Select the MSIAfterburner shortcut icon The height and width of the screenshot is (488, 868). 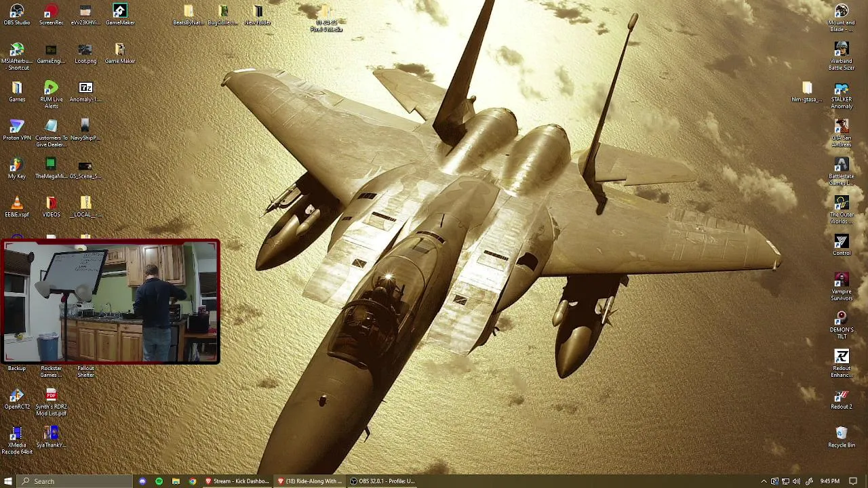click(x=17, y=56)
